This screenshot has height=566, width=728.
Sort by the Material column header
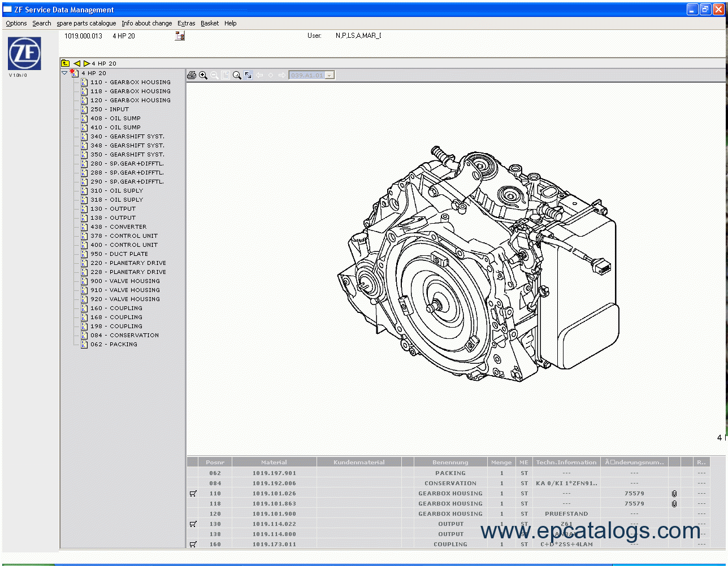click(274, 462)
